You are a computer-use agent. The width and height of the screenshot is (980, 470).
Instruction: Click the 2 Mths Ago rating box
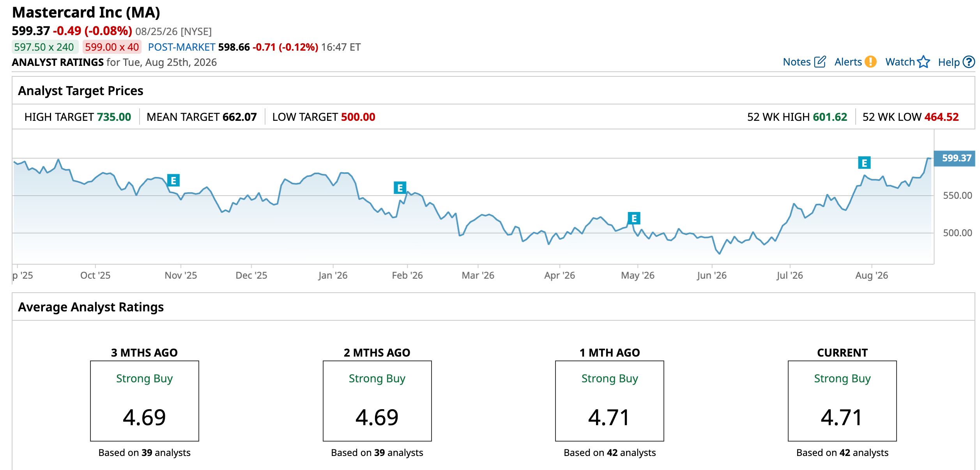coord(377,401)
